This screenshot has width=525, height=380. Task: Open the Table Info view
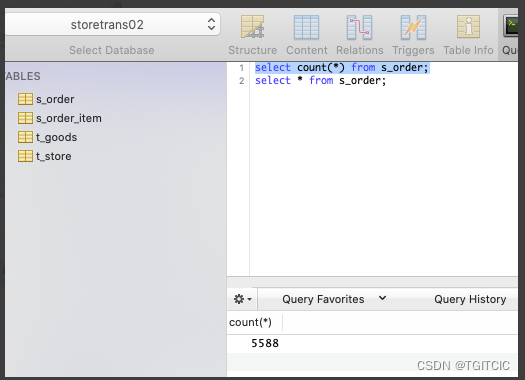(468, 35)
